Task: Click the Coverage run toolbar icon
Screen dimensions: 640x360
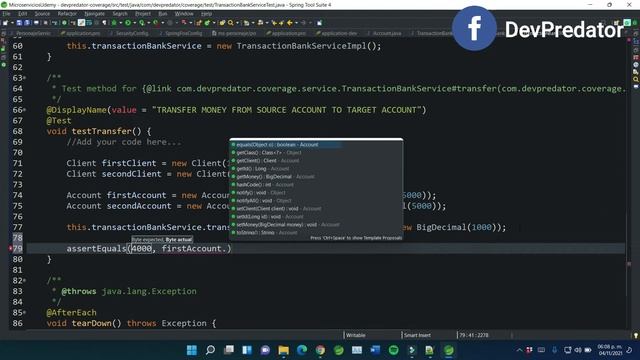Action: click(x=142, y=23)
